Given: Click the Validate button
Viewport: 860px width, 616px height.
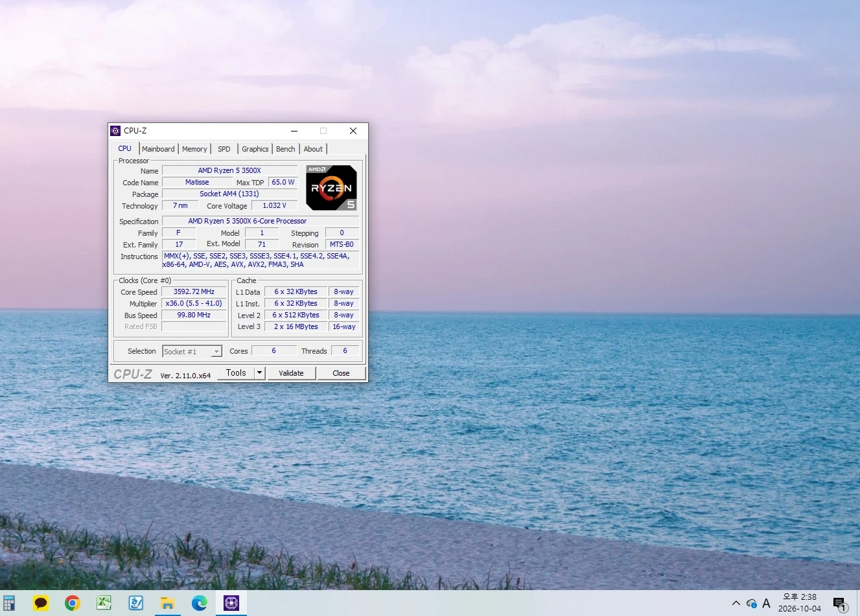Looking at the screenshot, I should (291, 373).
